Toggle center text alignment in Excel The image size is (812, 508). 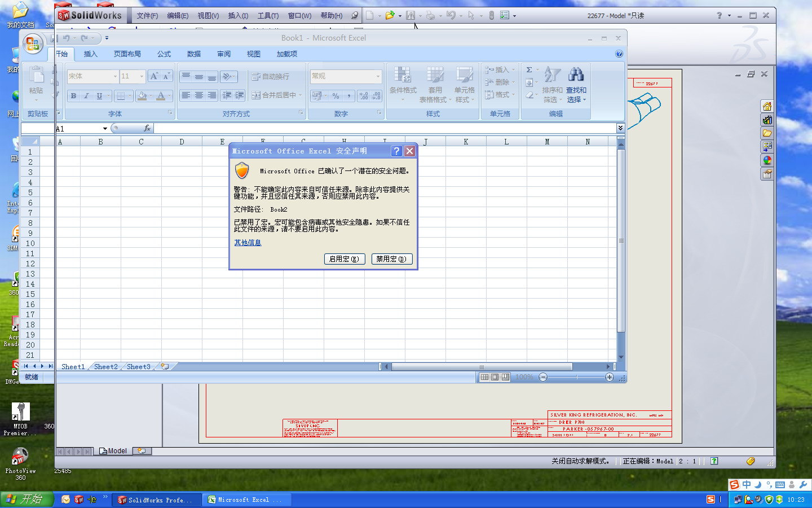pyautogui.click(x=198, y=95)
